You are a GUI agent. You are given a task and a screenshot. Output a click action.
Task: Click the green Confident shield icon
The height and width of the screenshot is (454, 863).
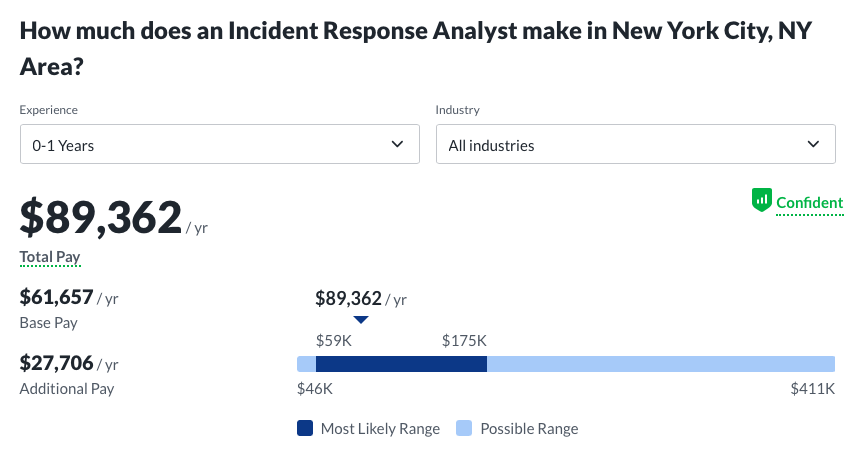click(762, 201)
